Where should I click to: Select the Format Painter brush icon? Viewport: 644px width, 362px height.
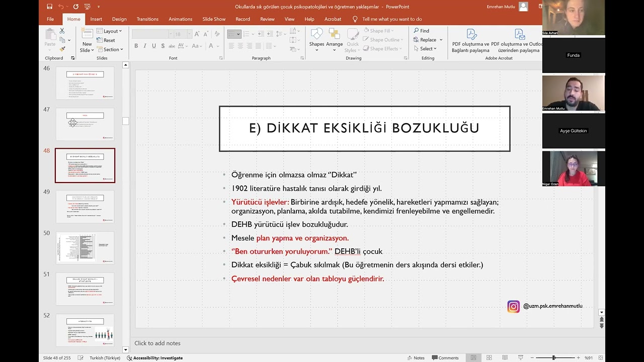pyautogui.click(x=62, y=49)
